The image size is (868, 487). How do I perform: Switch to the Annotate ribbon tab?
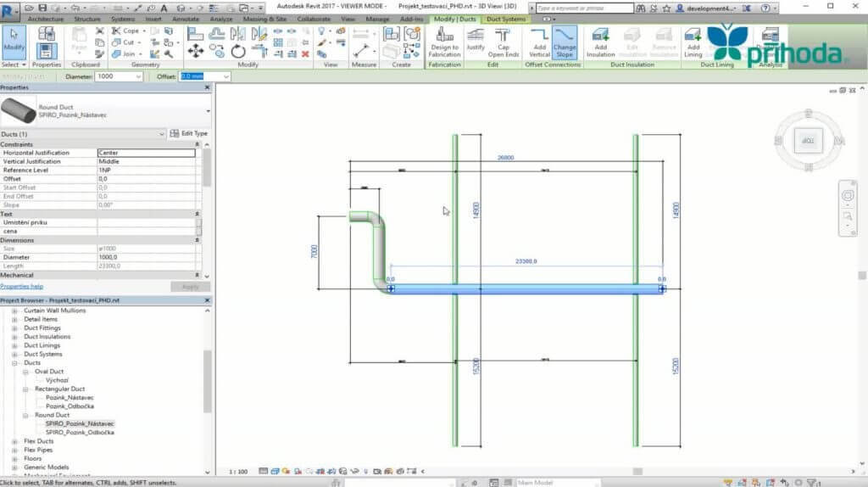click(x=185, y=19)
